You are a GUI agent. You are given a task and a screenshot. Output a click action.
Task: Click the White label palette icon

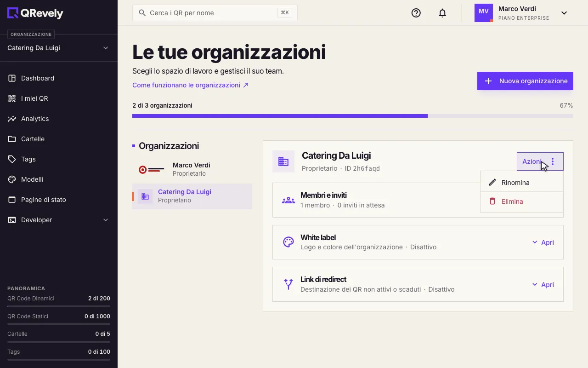pos(288,242)
